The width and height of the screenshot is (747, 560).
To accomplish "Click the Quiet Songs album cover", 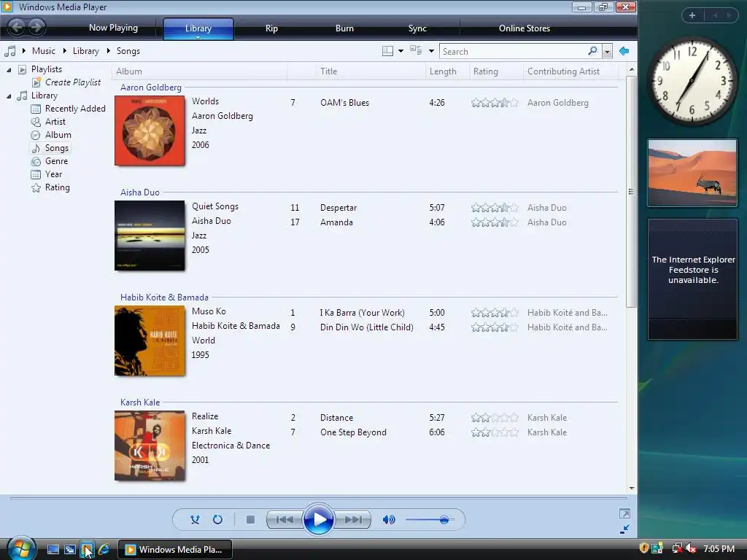I will 150,236.
